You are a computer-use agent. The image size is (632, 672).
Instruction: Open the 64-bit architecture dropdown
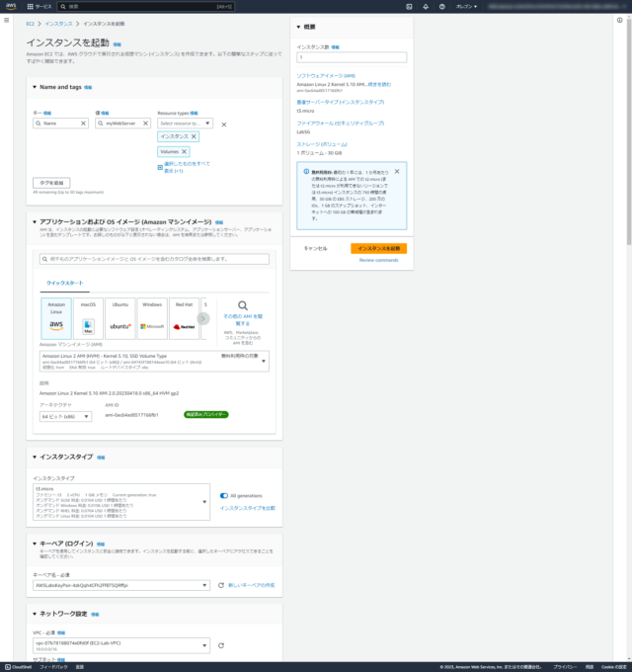[x=65, y=417]
